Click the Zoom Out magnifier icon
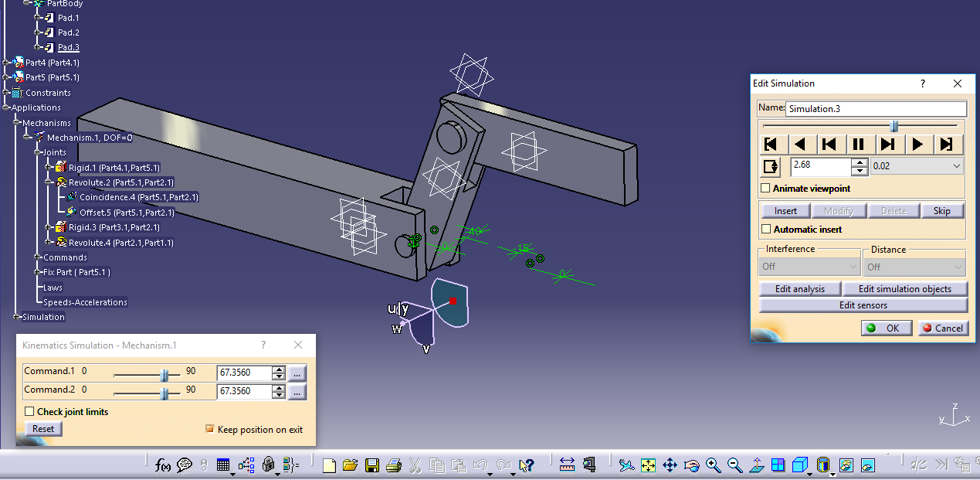Viewport: 980px width, 480px height. [734, 465]
